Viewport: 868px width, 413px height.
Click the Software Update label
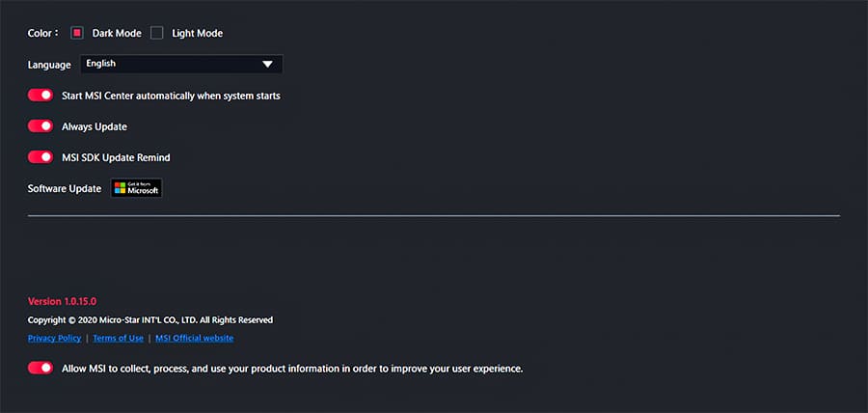point(65,188)
